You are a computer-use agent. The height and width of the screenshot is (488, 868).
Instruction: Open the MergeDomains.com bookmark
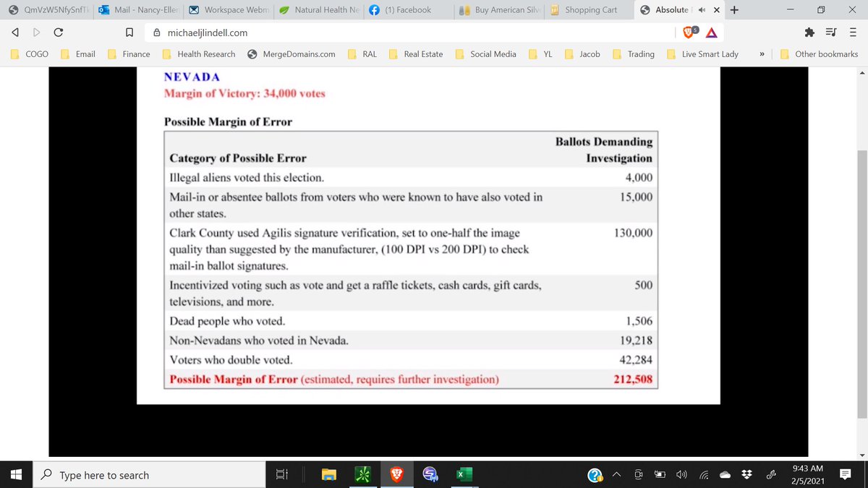click(x=291, y=54)
